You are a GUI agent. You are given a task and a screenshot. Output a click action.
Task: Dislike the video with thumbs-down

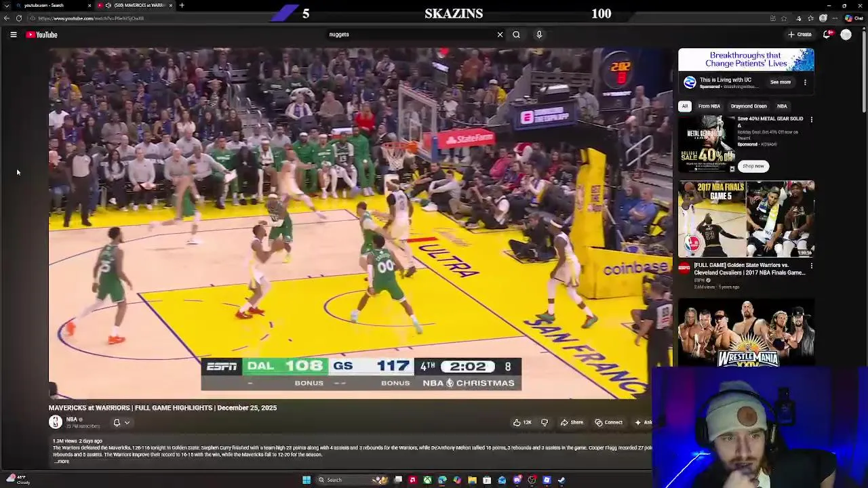tap(545, 422)
